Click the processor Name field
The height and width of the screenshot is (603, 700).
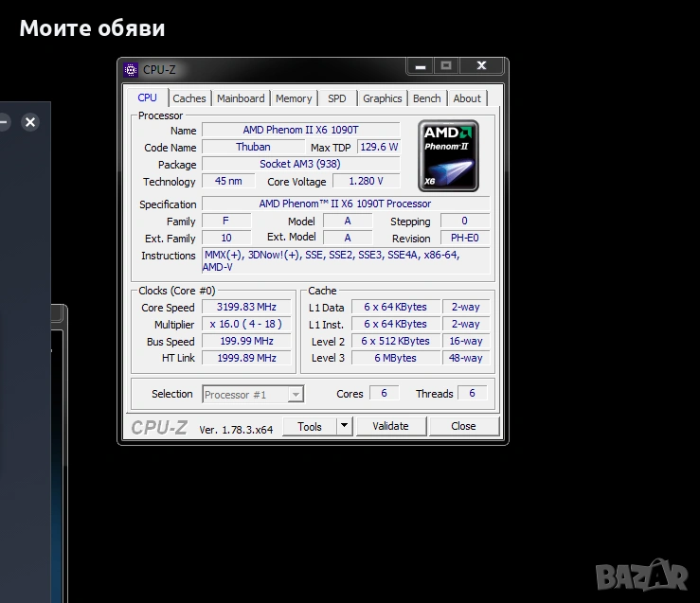(300, 130)
